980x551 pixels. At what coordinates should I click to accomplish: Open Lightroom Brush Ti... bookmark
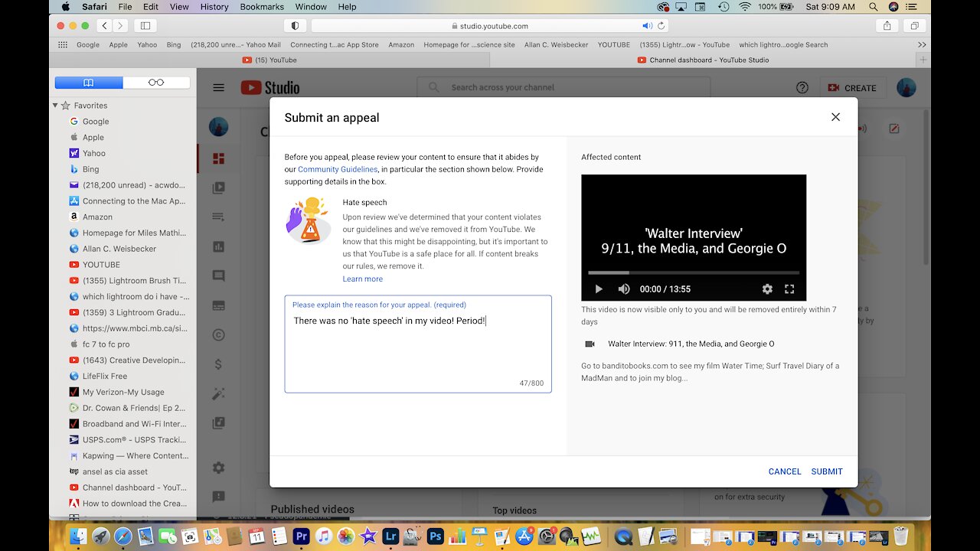(x=128, y=280)
